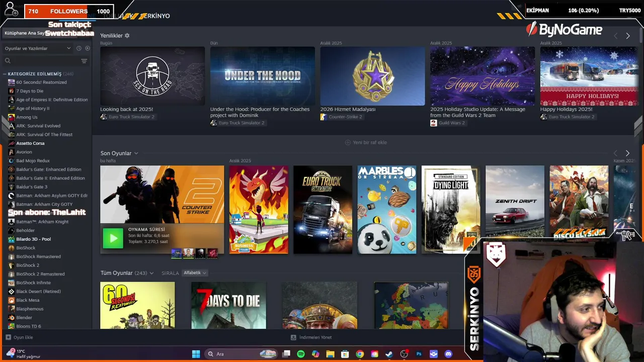
Task: Select Avorion in sidebar list
Action: [x=24, y=152]
